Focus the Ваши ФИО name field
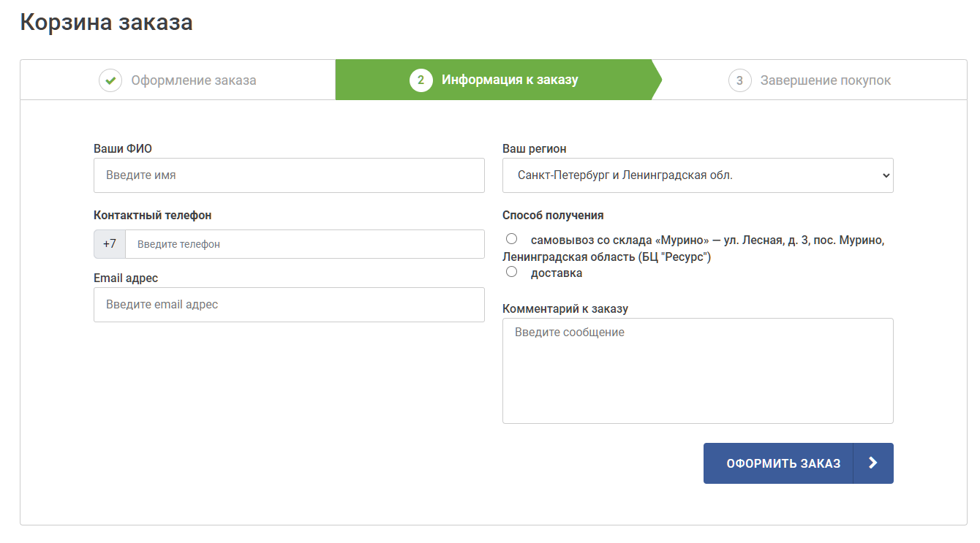Viewport: 980px width, 543px height. pyautogui.click(x=289, y=175)
